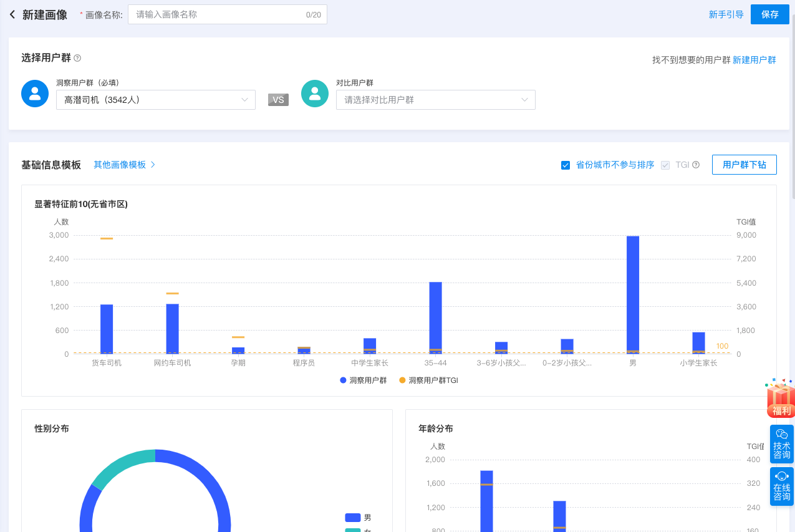
Task: Click the 男 bar in top-10 chart
Action: pyautogui.click(x=633, y=295)
